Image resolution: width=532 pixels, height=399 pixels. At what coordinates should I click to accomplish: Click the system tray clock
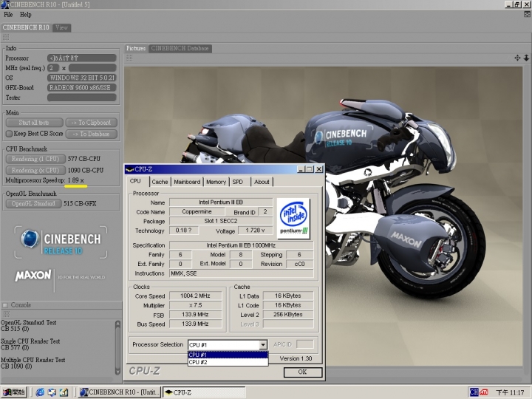tap(510, 392)
